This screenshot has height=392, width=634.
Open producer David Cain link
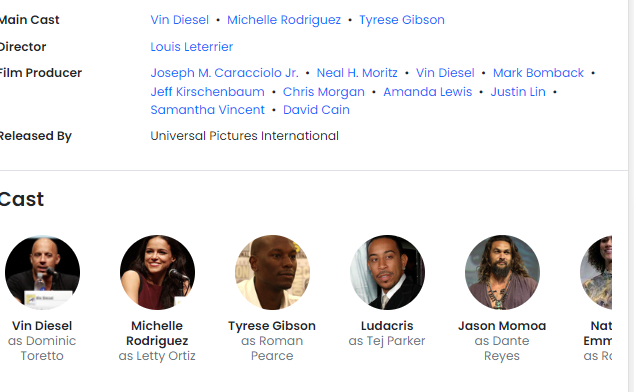pyautogui.click(x=316, y=110)
